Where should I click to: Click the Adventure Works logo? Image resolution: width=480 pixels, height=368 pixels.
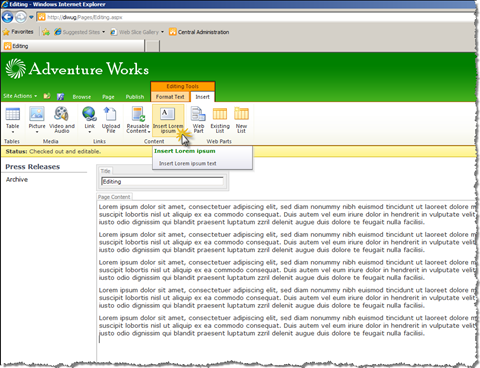(x=77, y=69)
